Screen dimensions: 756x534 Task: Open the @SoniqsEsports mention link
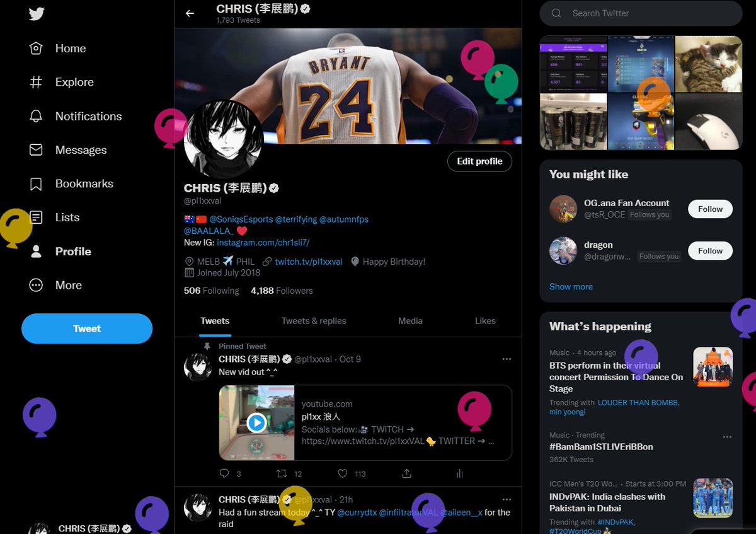click(x=241, y=219)
